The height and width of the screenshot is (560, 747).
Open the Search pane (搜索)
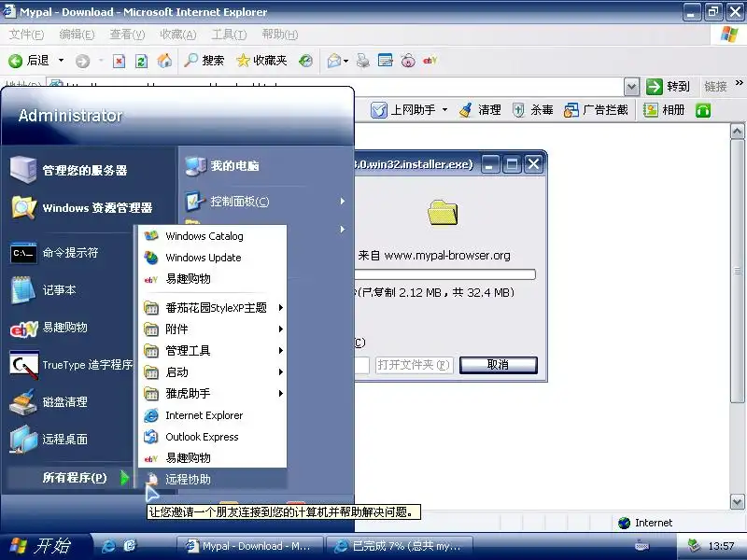coord(204,61)
